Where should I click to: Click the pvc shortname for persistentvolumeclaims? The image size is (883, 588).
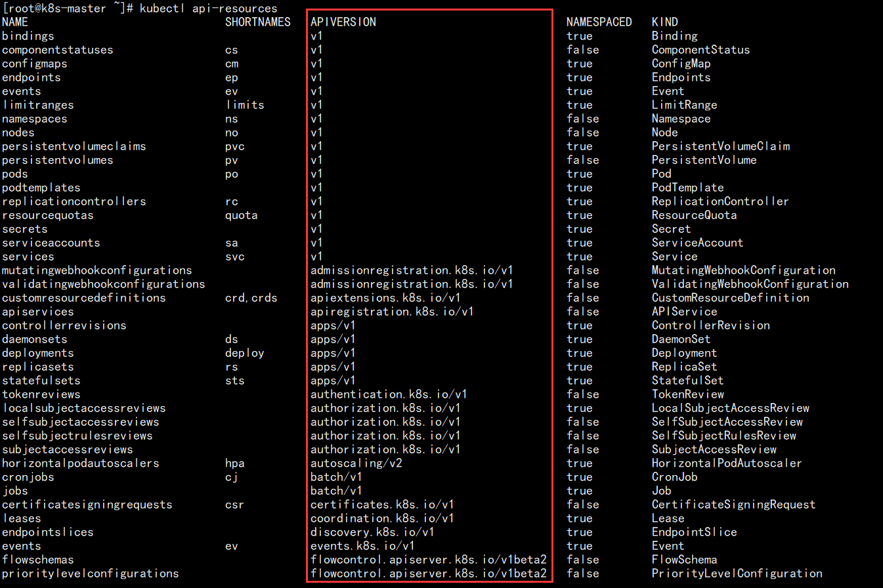point(234,146)
